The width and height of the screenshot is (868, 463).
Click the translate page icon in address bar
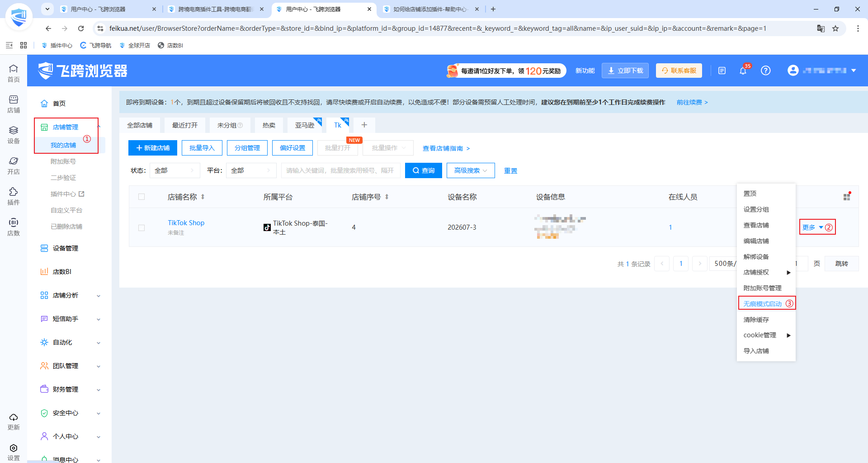pyautogui.click(x=821, y=28)
